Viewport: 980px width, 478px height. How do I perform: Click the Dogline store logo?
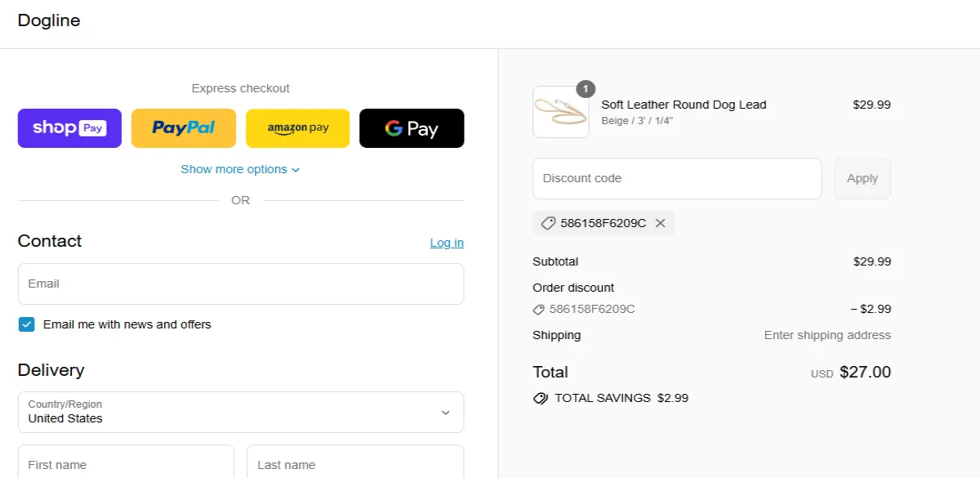click(x=49, y=20)
